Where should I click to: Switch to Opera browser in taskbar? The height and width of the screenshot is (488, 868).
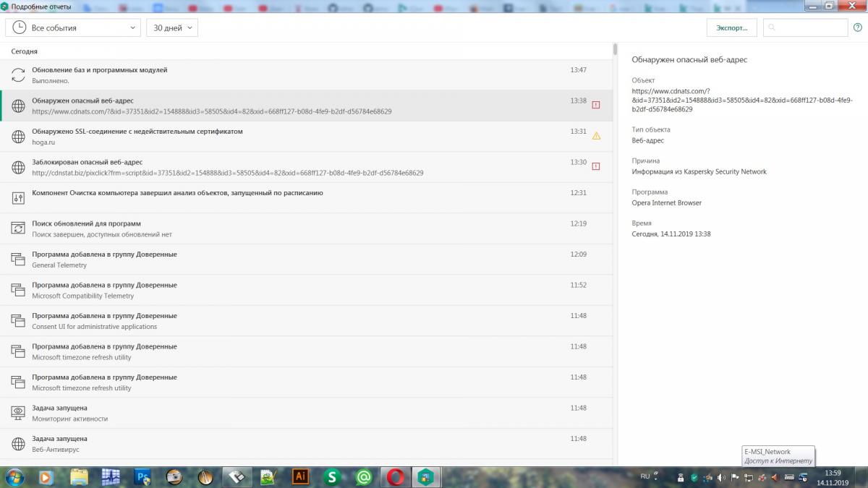(x=395, y=477)
